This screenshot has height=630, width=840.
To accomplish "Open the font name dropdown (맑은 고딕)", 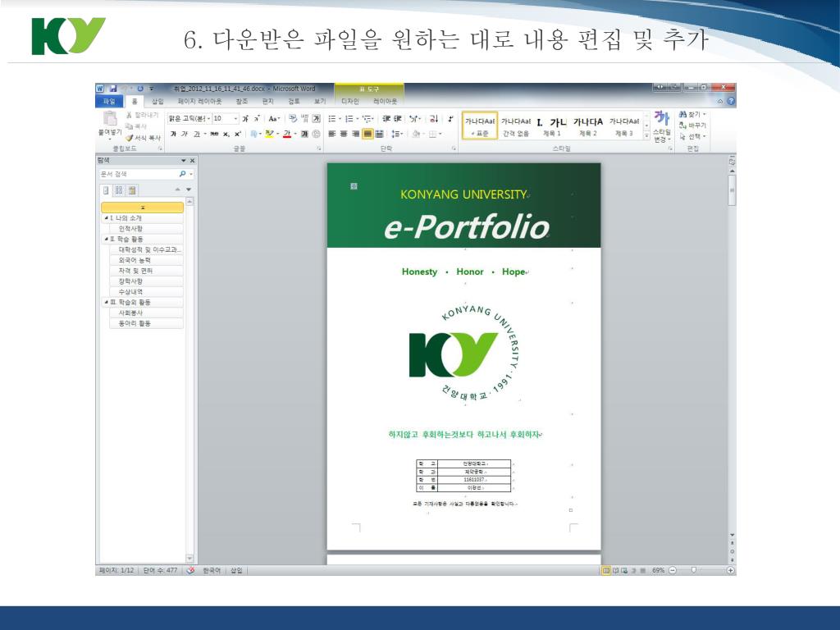I will [x=209, y=118].
